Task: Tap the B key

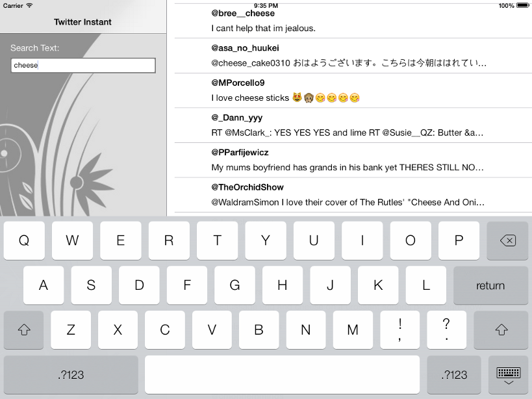Action: [x=259, y=329]
